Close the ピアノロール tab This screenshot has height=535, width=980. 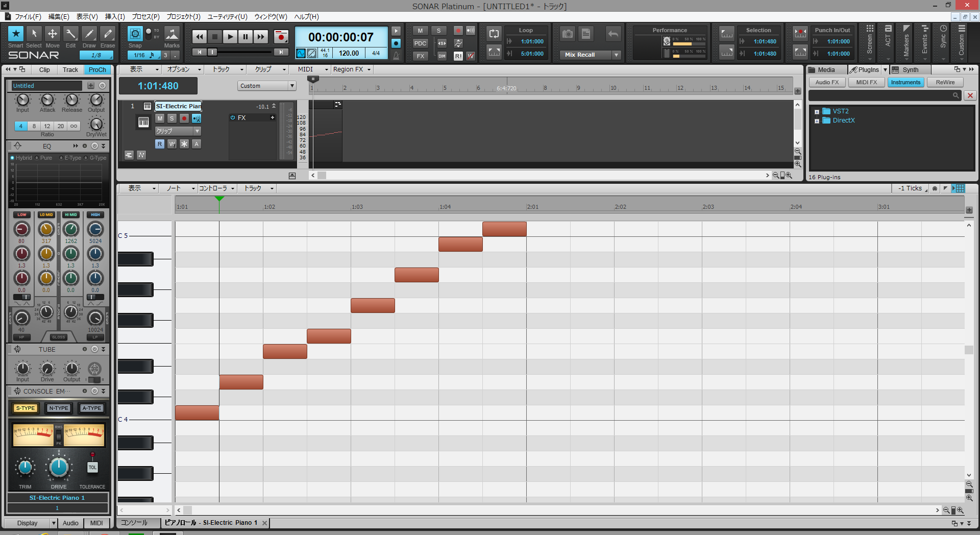click(264, 523)
